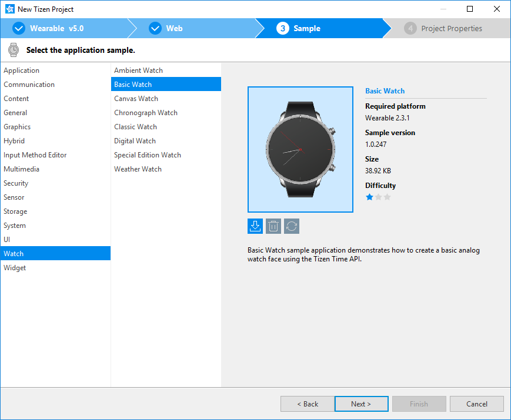511x420 pixels.
Task: Select the Weather Watch sample
Action: click(x=138, y=169)
